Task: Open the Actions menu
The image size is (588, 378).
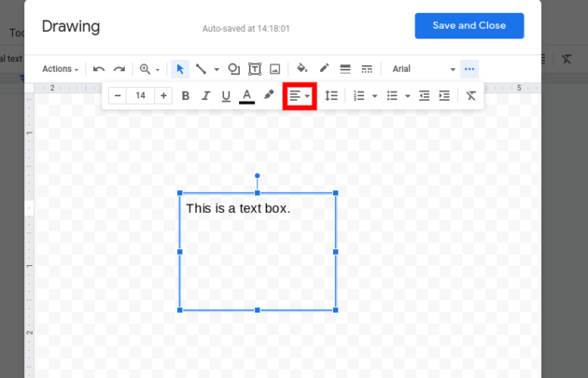Action: (60, 69)
